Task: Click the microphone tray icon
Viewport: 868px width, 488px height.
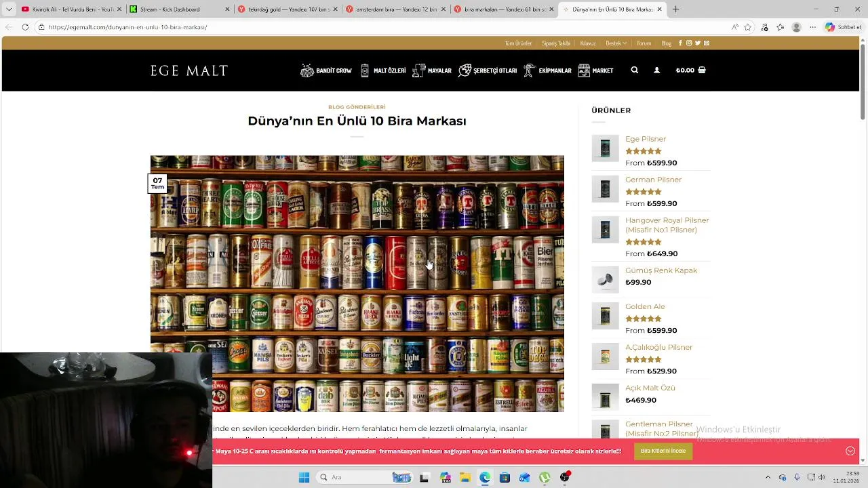Action: pos(797,477)
